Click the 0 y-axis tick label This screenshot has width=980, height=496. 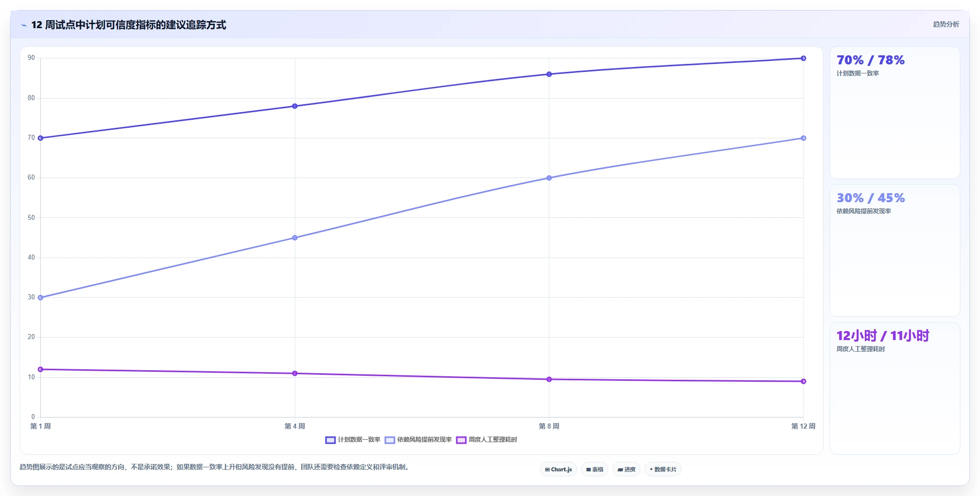[33, 417]
